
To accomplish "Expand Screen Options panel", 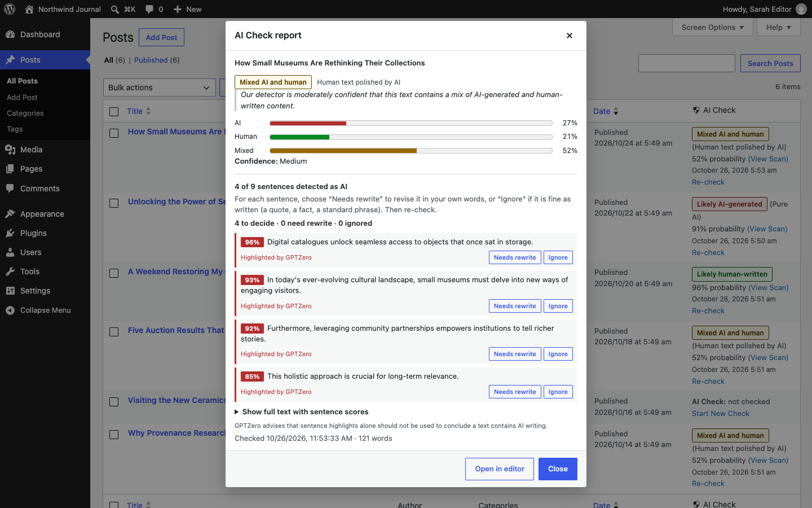I will click(x=713, y=27).
